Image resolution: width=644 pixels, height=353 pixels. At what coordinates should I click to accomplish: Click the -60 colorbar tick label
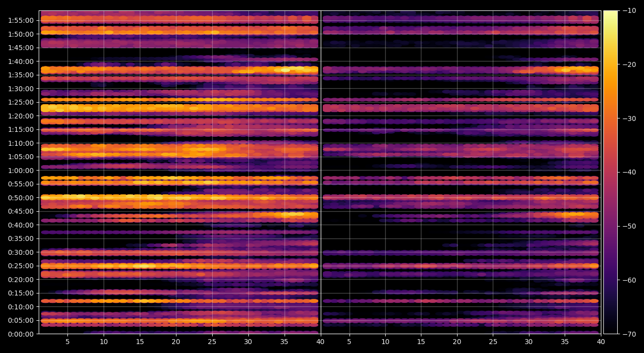(x=630, y=280)
